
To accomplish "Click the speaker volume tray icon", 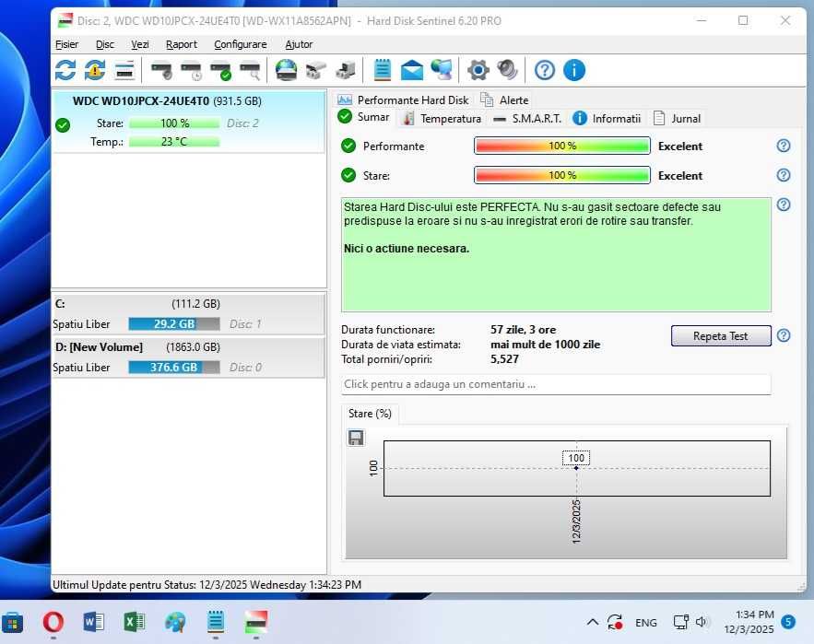I will pyautogui.click(x=702, y=622).
